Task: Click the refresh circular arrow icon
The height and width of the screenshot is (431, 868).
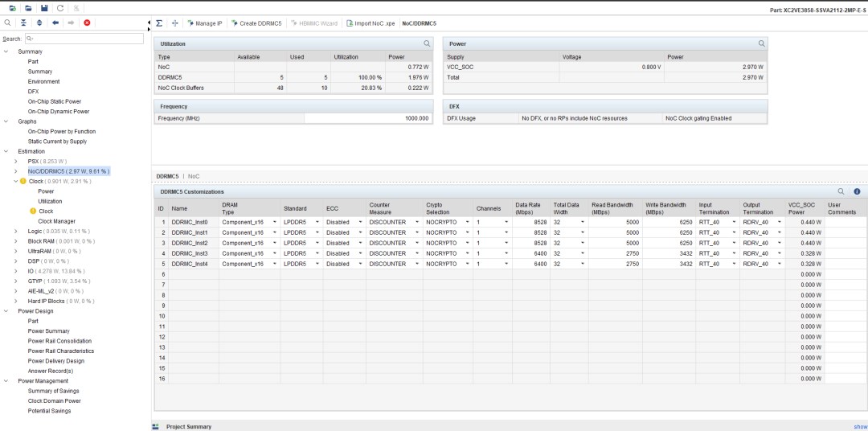Action: click(x=59, y=8)
